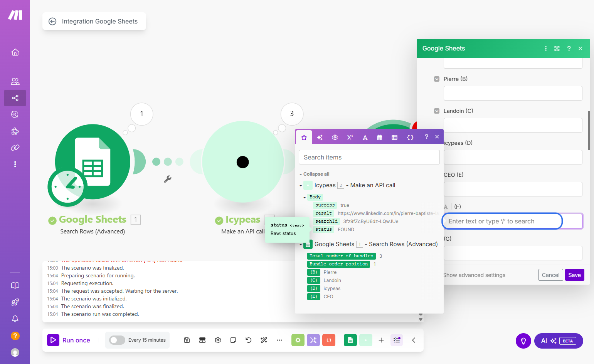This screenshot has height=364, width=594.
Task: Open the checklist icon in bottom toolbar
Action: point(397,340)
